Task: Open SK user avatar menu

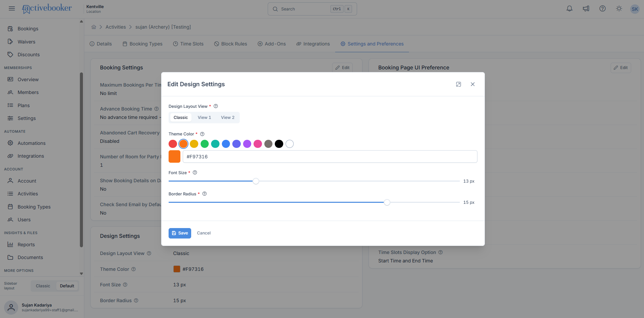Action: pyautogui.click(x=635, y=9)
